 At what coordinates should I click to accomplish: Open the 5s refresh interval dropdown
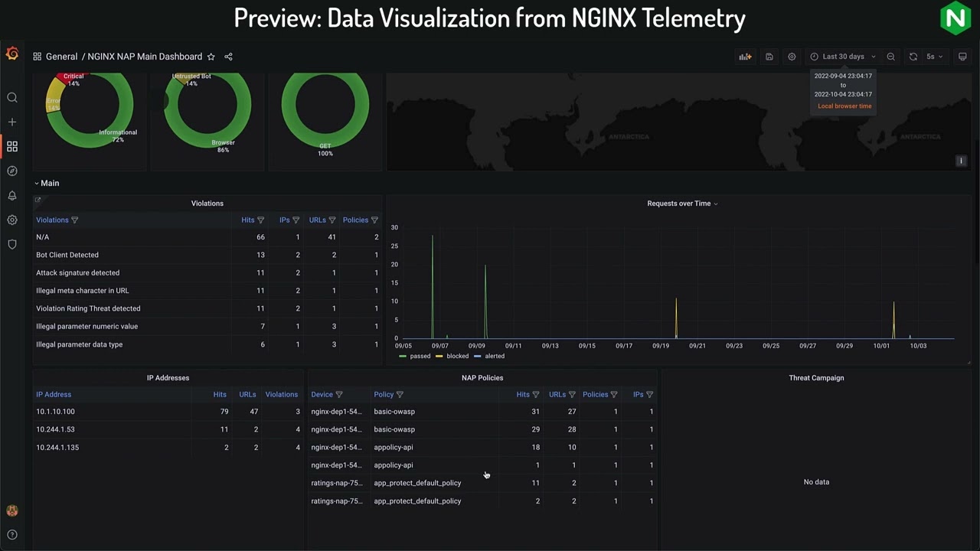935,57
